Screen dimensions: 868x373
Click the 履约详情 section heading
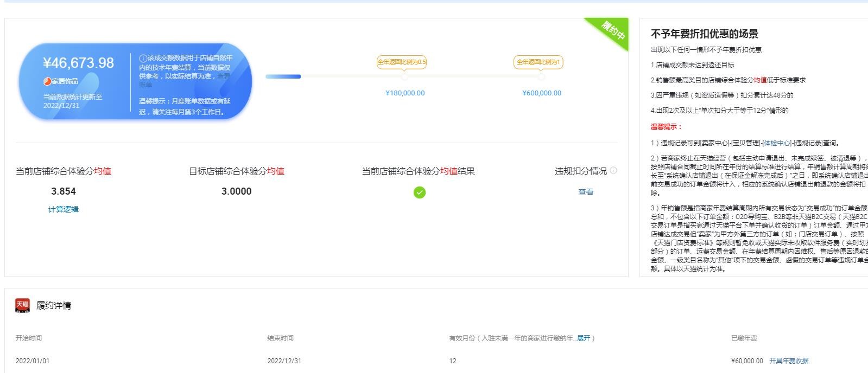pos(54,305)
